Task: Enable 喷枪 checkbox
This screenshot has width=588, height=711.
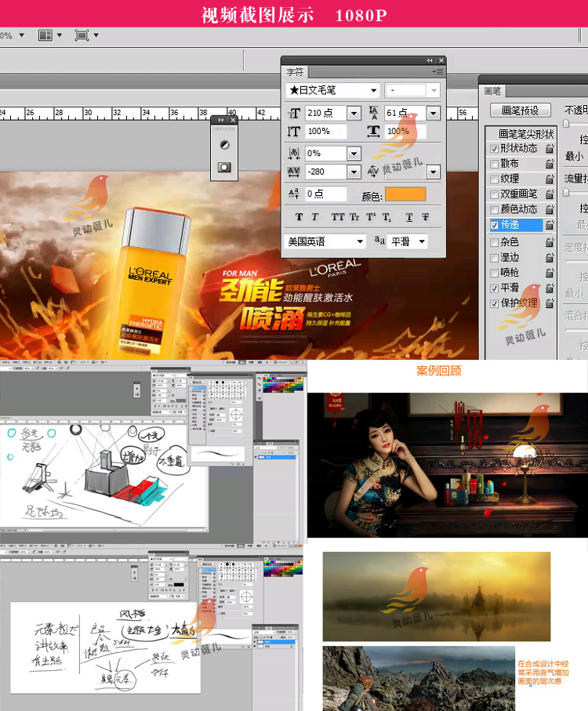Action: click(494, 273)
